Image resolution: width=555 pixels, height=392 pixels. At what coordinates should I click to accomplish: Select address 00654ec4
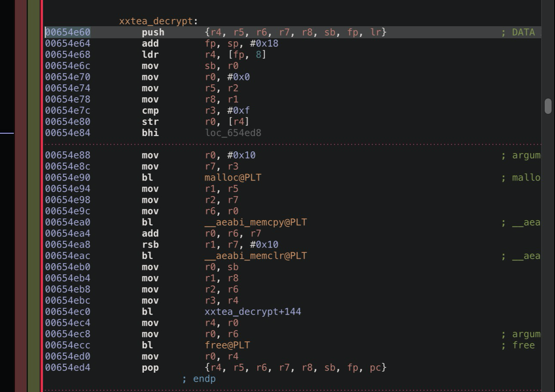pyautogui.click(x=68, y=323)
